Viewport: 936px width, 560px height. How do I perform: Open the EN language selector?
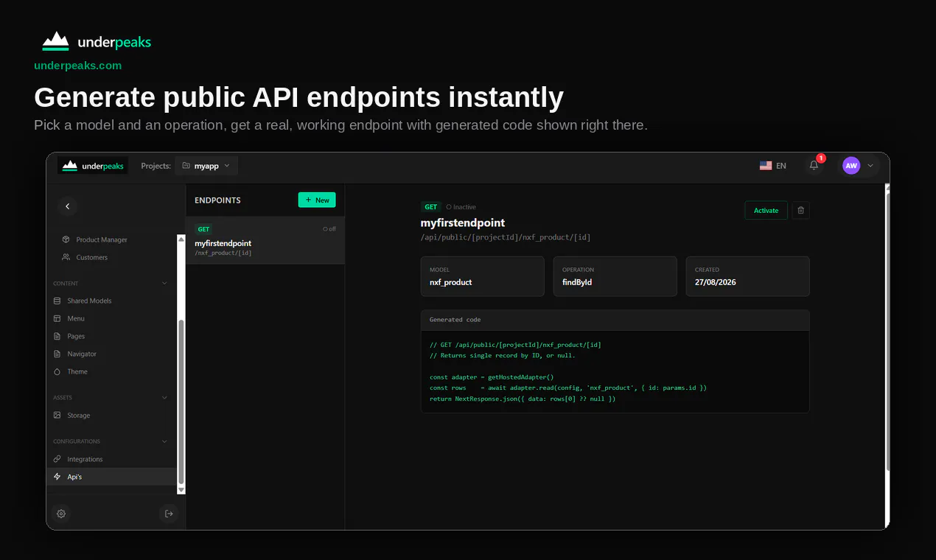(773, 166)
